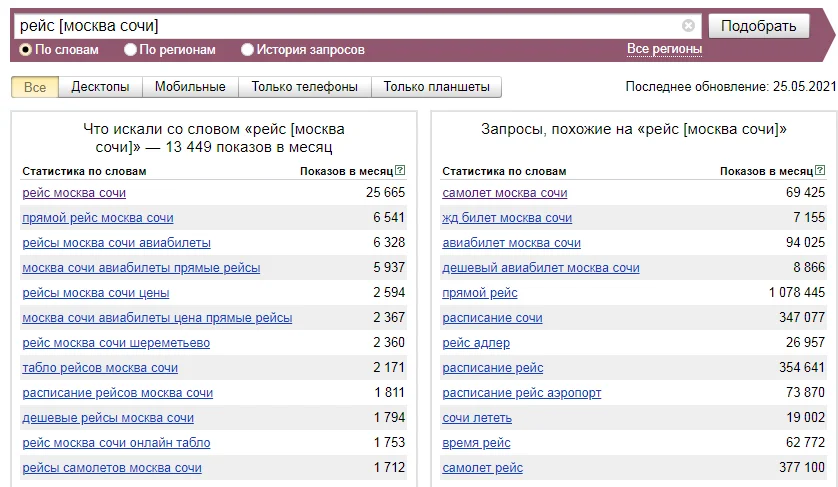Open 'дешевый авиабилет москва сочи' link
The image size is (838, 487).
click(541, 268)
